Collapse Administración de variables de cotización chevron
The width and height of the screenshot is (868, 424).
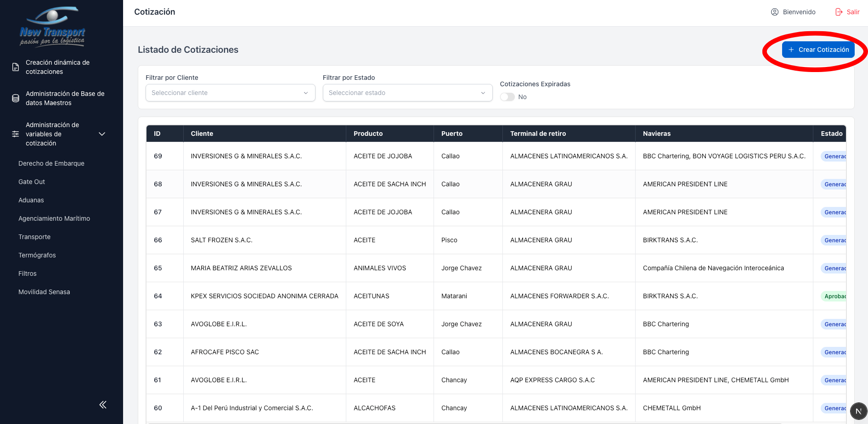coord(102,134)
